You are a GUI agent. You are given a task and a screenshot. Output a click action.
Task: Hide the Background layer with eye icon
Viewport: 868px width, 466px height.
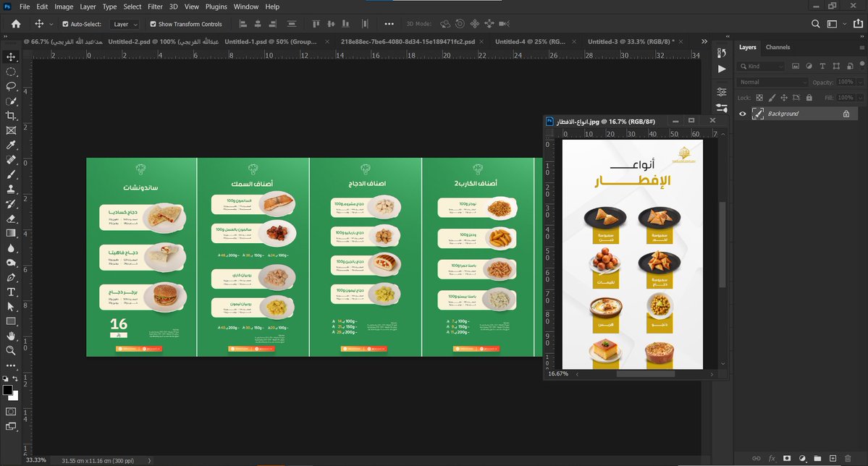click(742, 114)
